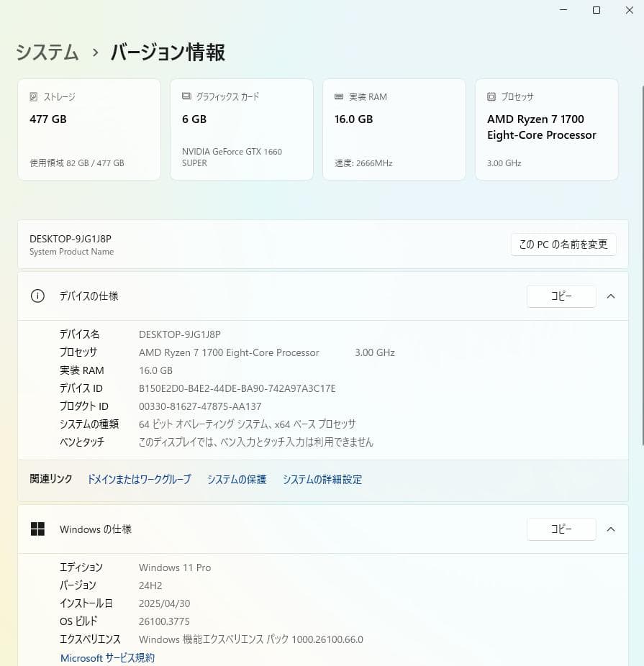Click コピー for デバイスの仕様
Viewport: 644px width, 666px height.
click(x=561, y=296)
